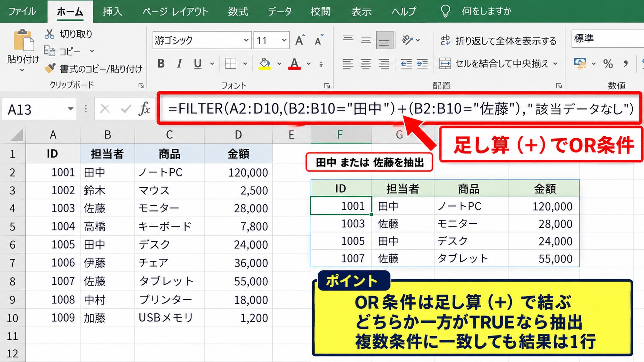Open the font name dropdown 游ゴシック
This screenshot has width=644, height=362.
246,40
